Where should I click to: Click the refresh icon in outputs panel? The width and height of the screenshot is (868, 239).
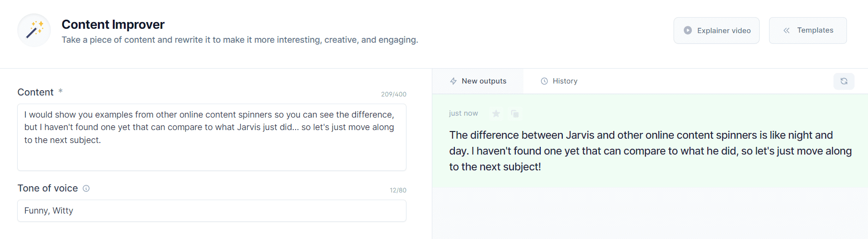(x=844, y=81)
